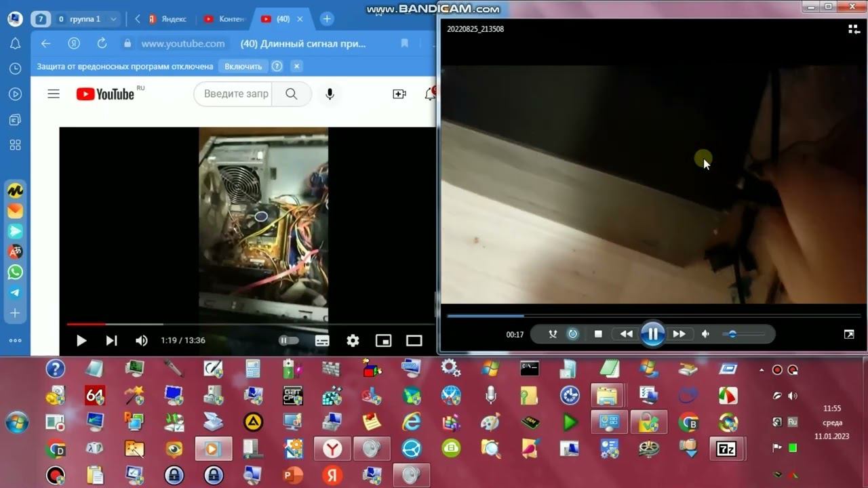Open help for the protection notice
Viewport: 868px width, 488px height.
(x=277, y=66)
